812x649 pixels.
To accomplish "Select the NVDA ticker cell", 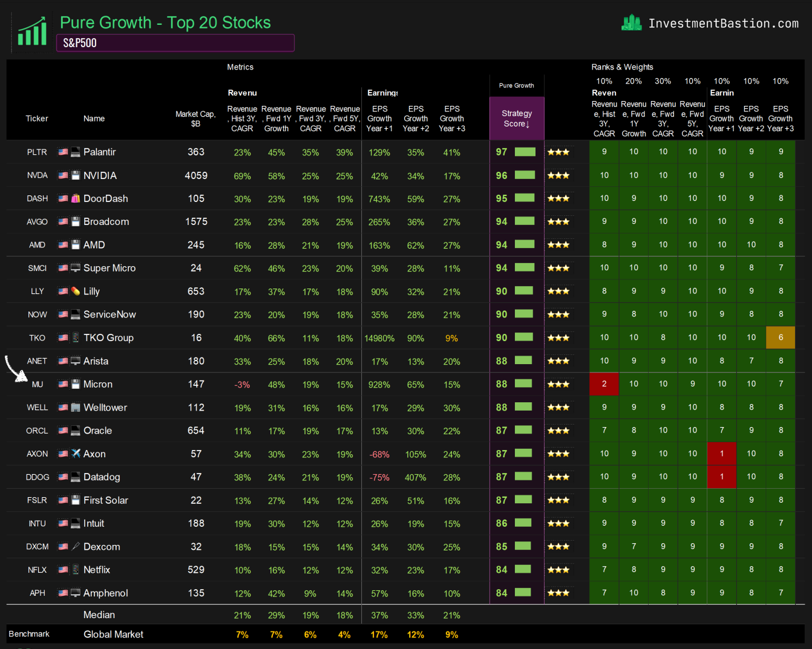I will (37, 175).
